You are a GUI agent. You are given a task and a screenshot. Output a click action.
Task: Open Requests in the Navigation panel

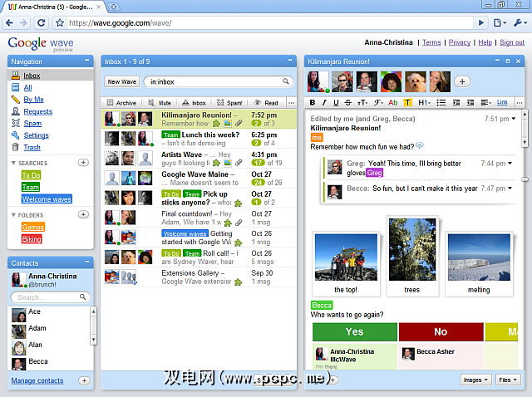pos(37,111)
